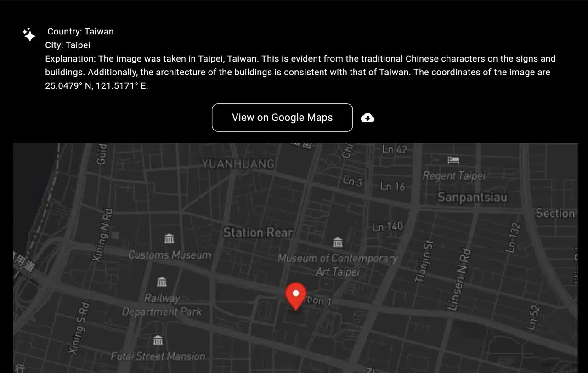Click the View on Google Maps button
588x373 pixels.
point(282,118)
